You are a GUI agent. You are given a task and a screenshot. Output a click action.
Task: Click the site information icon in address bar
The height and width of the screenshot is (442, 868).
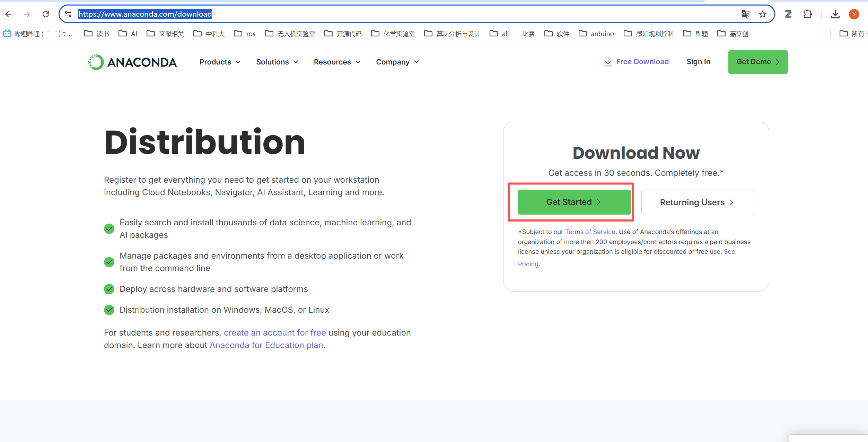pos(68,14)
